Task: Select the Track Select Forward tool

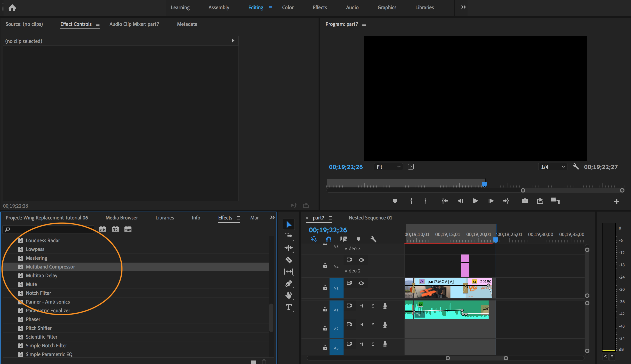Action: click(x=289, y=236)
